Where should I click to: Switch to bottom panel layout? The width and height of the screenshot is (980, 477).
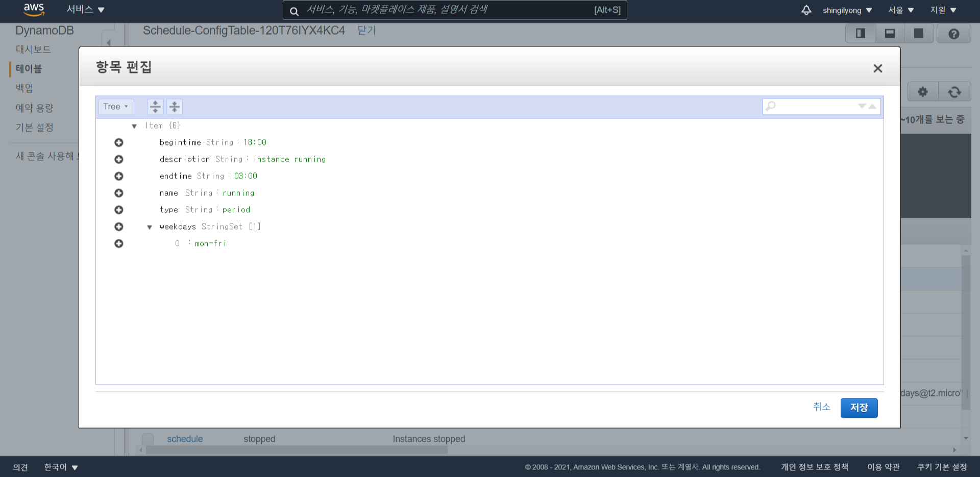tap(890, 34)
